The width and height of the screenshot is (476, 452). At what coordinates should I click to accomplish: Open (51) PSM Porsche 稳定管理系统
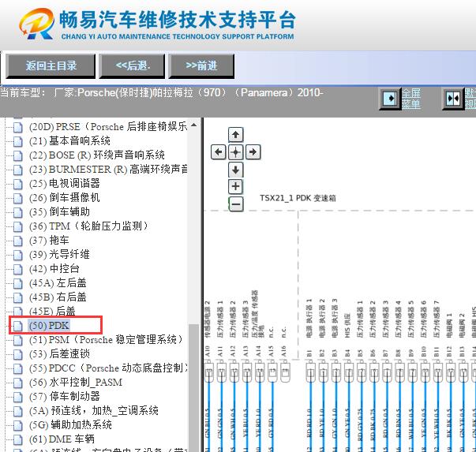106,339
